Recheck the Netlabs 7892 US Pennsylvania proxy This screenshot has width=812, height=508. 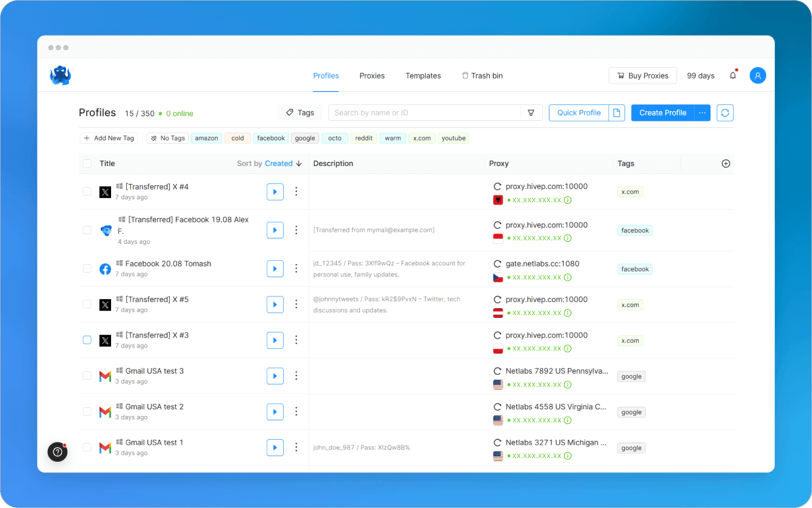497,371
